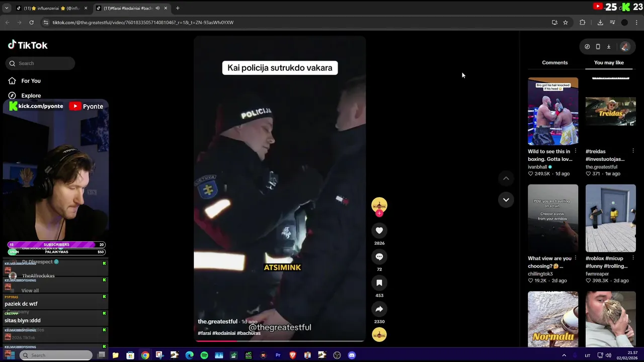Open the For You feed
The image size is (644, 362).
[x=31, y=80]
